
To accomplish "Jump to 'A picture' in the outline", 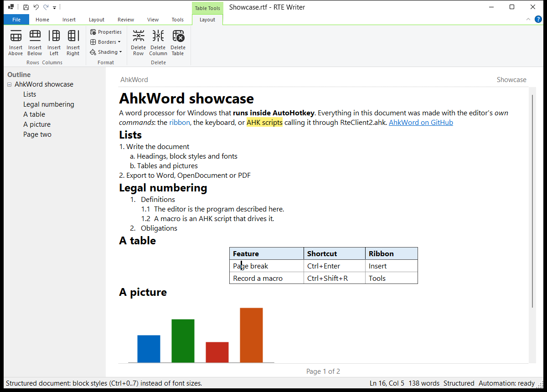I will pos(37,124).
